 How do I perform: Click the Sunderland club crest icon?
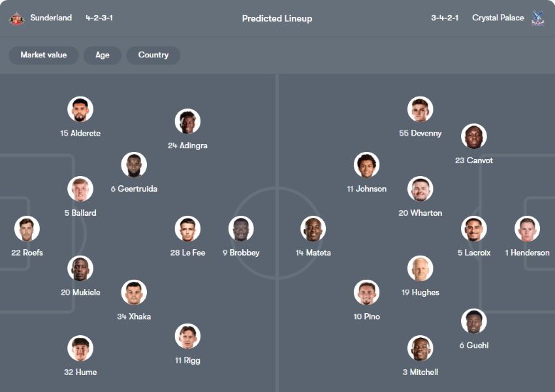point(16,18)
